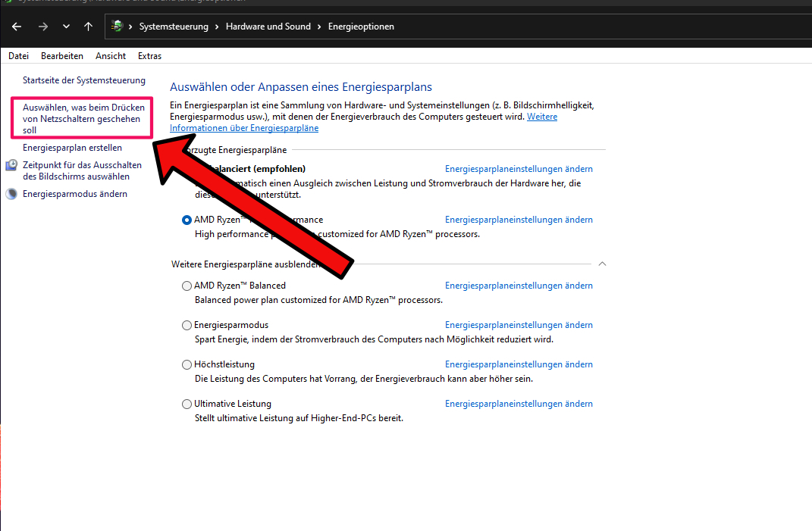
Task: Open the Extras menu
Action: [149, 56]
